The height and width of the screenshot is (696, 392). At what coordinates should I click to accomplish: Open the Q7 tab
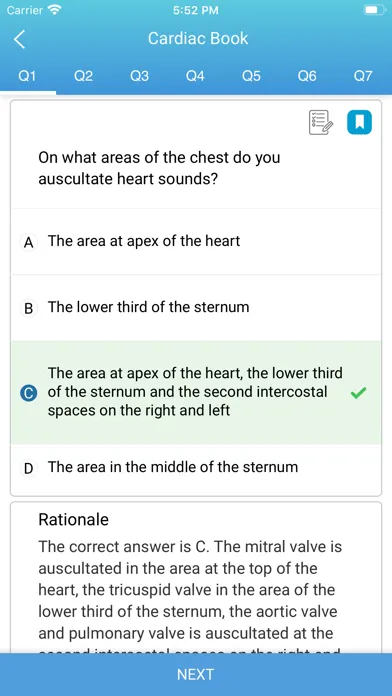point(363,76)
